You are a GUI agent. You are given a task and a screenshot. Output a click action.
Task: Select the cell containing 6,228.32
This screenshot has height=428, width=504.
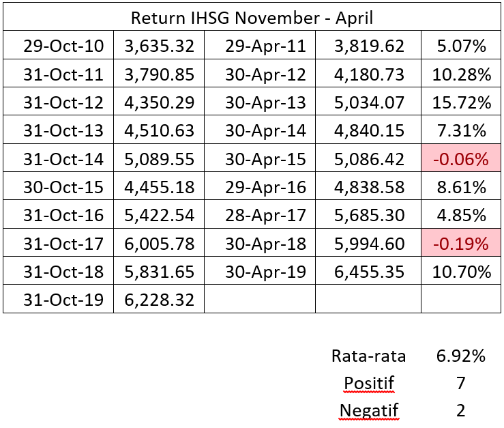(x=159, y=300)
